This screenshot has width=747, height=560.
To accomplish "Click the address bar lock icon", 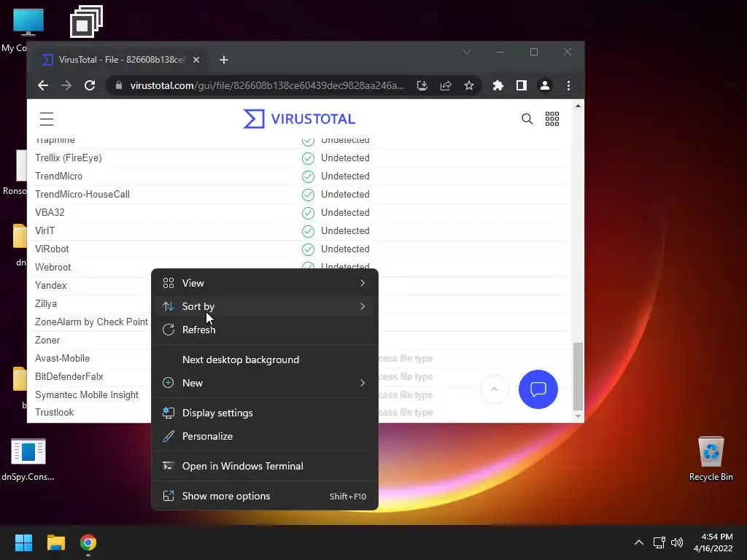I will [x=119, y=85].
